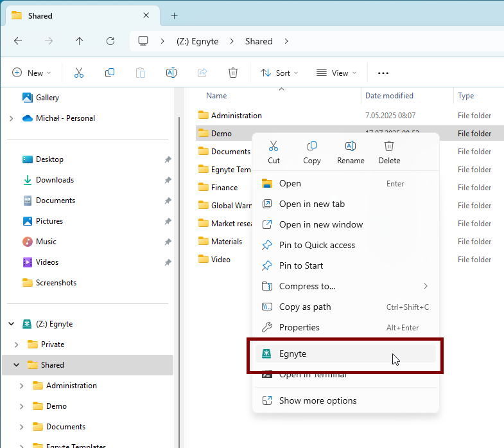This screenshot has width=504, height=448.
Task: Expand the Demo node in the tree
Action: pos(22,406)
